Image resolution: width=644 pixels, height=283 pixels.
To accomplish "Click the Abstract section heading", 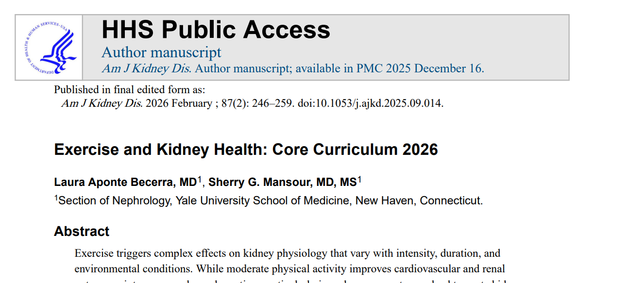I will click(82, 231).
